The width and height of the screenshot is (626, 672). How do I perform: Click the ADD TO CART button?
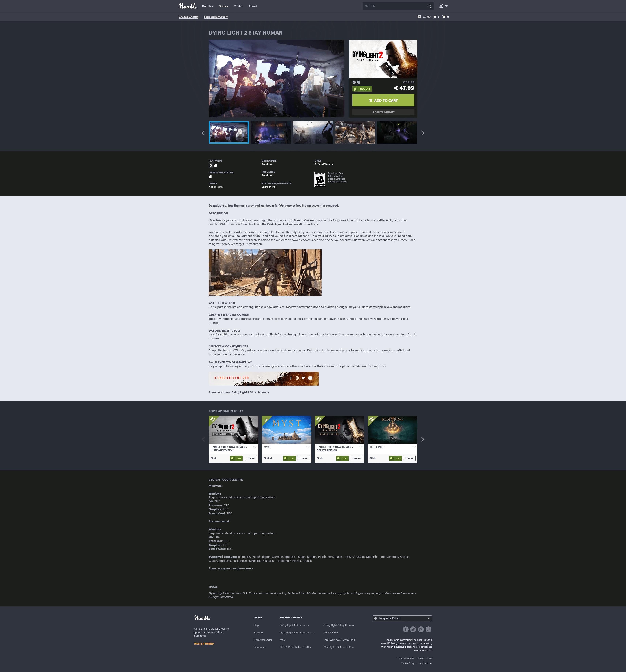point(383,100)
